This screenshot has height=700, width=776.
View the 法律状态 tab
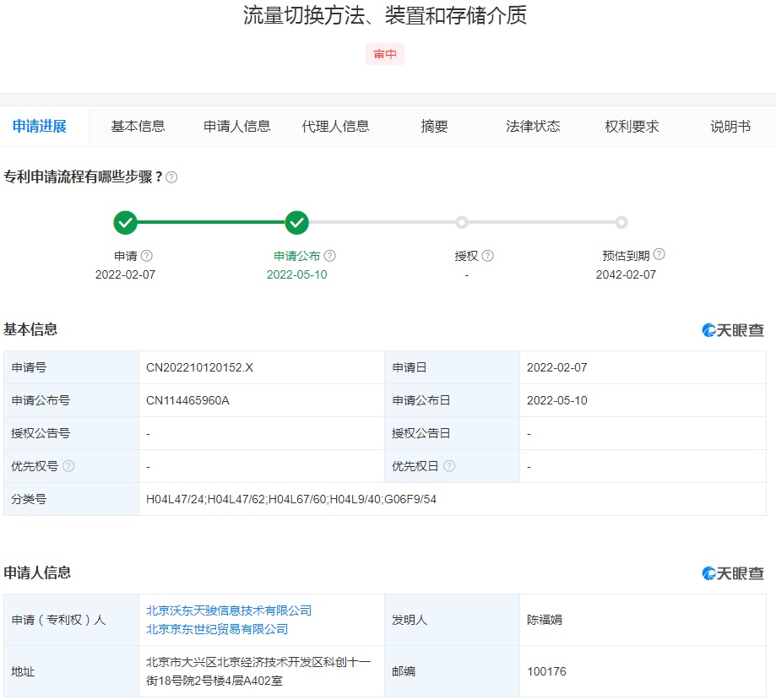[533, 127]
